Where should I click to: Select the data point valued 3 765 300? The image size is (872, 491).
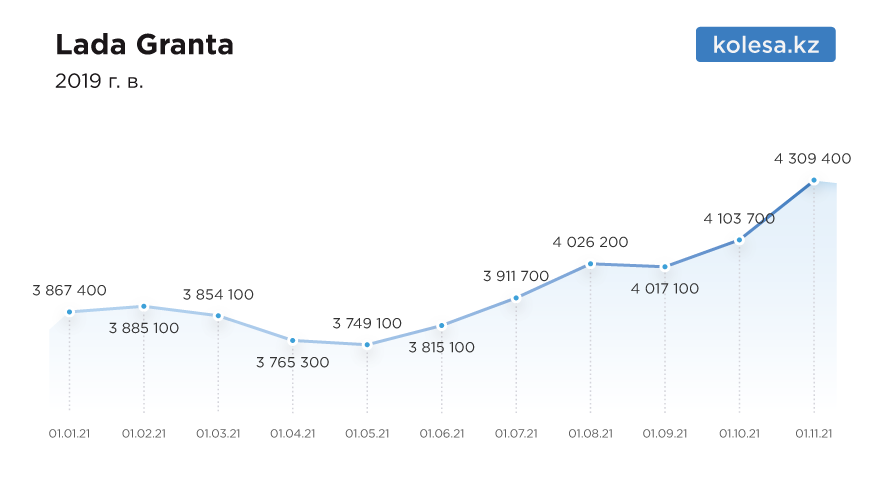click(x=293, y=340)
